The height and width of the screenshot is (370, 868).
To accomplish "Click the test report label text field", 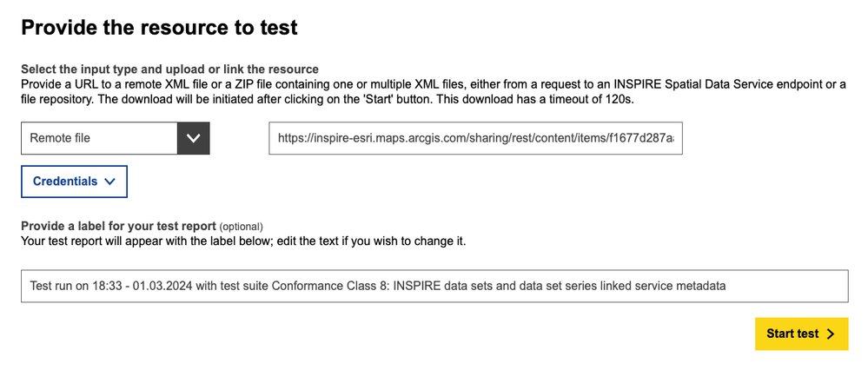I will pyautogui.click(x=434, y=286).
